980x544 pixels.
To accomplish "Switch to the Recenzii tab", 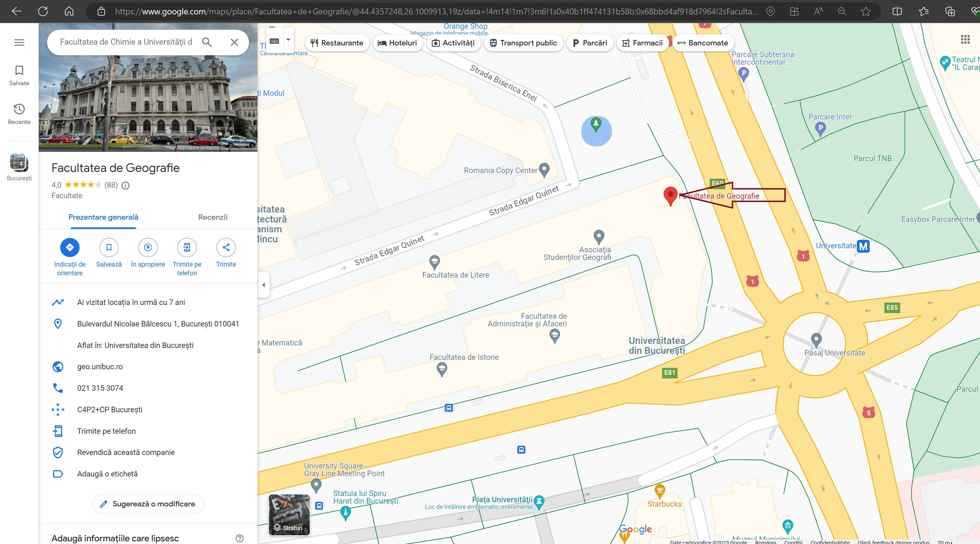I will pyautogui.click(x=213, y=217).
